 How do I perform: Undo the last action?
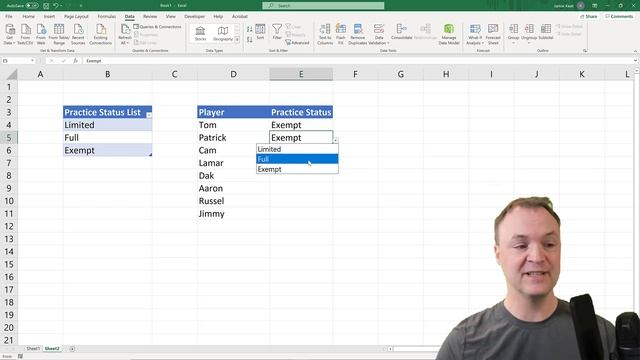(x=56, y=6)
